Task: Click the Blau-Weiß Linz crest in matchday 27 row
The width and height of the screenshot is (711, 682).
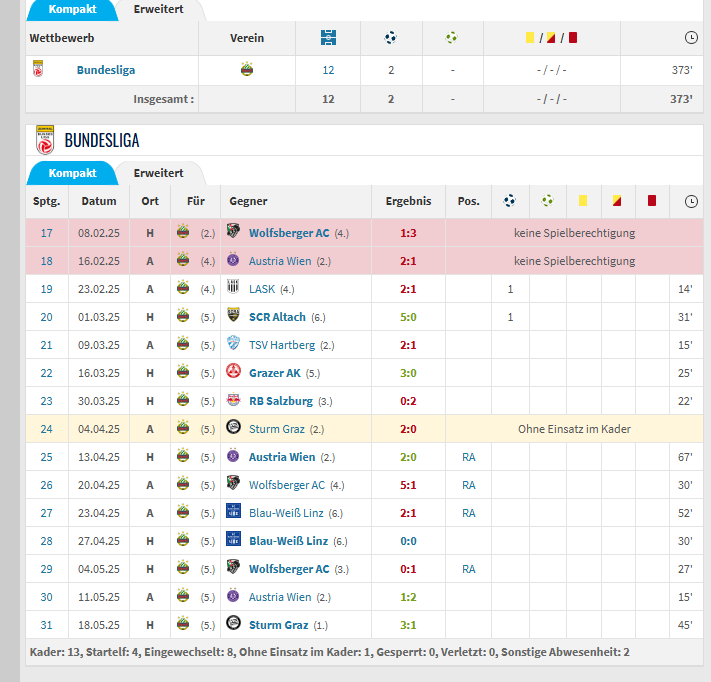Action: click(x=233, y=513)
